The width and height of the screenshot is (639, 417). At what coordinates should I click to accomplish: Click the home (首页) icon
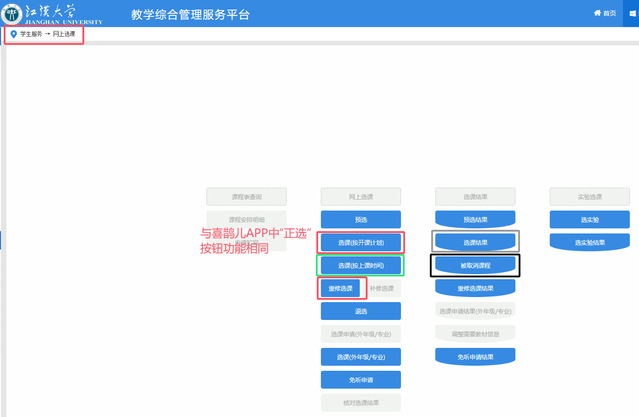(x=598, y=13)
